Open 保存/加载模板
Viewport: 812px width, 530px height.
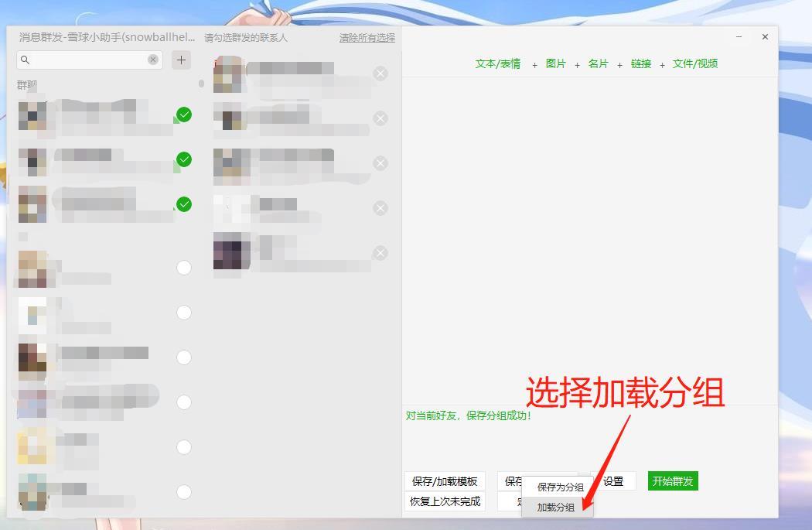445,481
